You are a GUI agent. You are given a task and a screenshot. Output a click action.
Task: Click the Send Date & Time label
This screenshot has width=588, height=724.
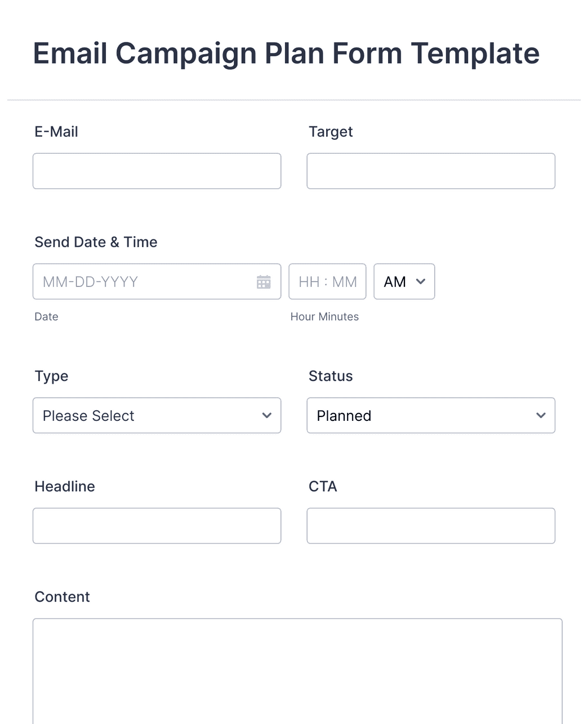coord(96,242)
